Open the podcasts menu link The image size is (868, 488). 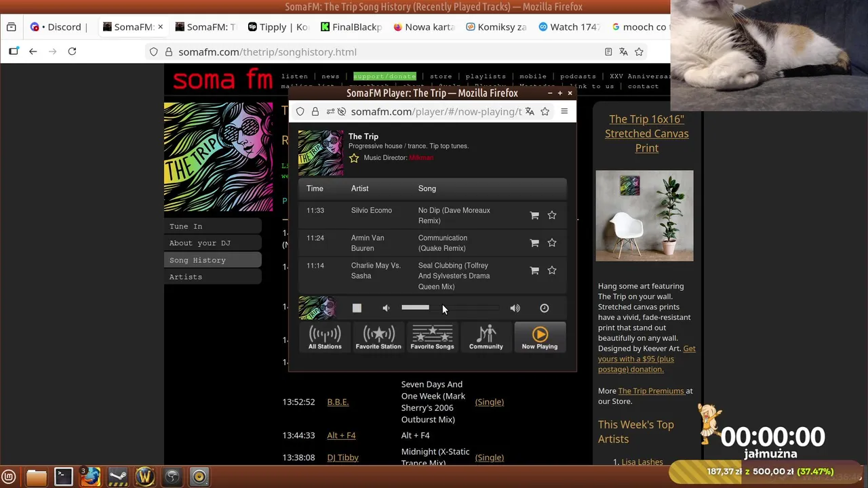tap(578, 77)
